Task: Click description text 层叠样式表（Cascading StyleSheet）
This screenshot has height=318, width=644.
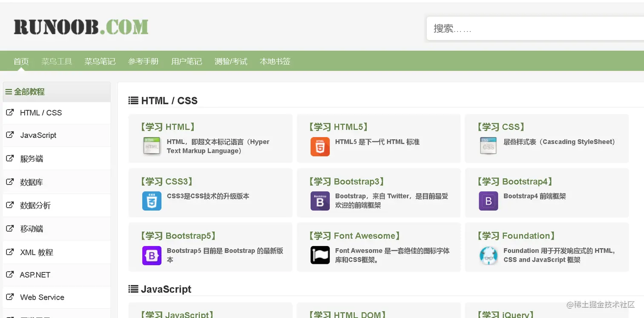Action: (x=560, y=142)
